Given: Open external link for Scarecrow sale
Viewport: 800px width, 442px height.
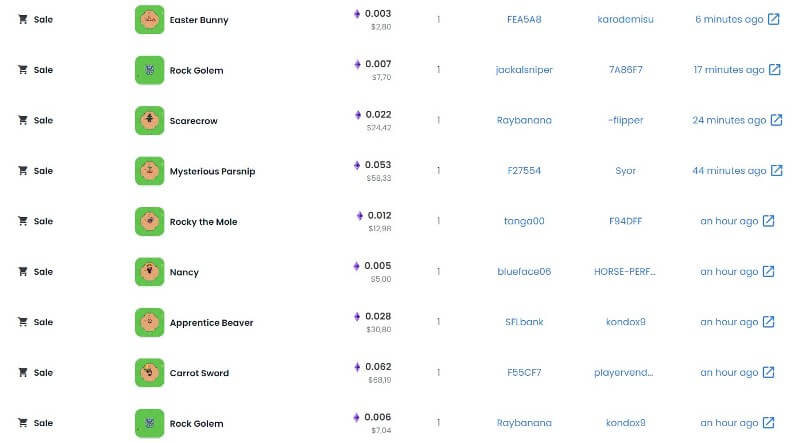Looking at the screenshot, I should [x=776, y=120].
